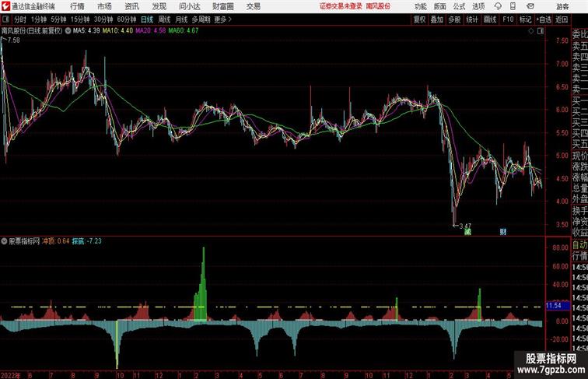The width and height of the screenshot is (588, 379).
Task: Click the settings icon beside 股票指标网 indicator
Action: 4,241
